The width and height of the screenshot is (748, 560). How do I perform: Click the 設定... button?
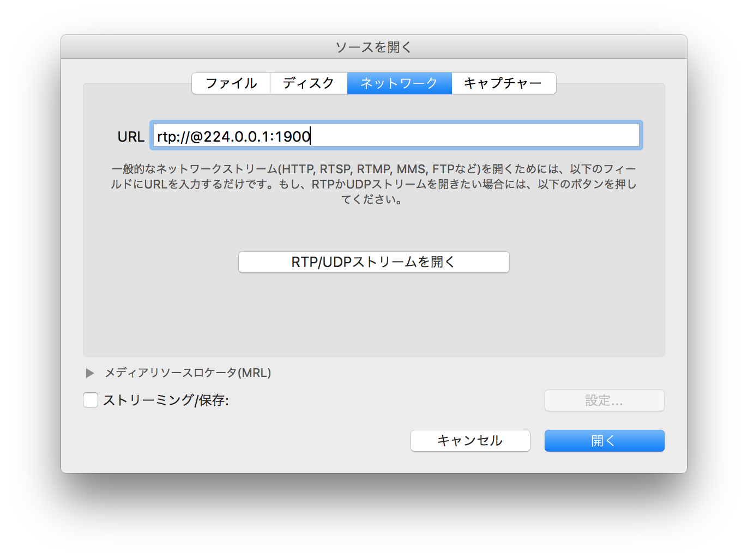pos(604,400)
